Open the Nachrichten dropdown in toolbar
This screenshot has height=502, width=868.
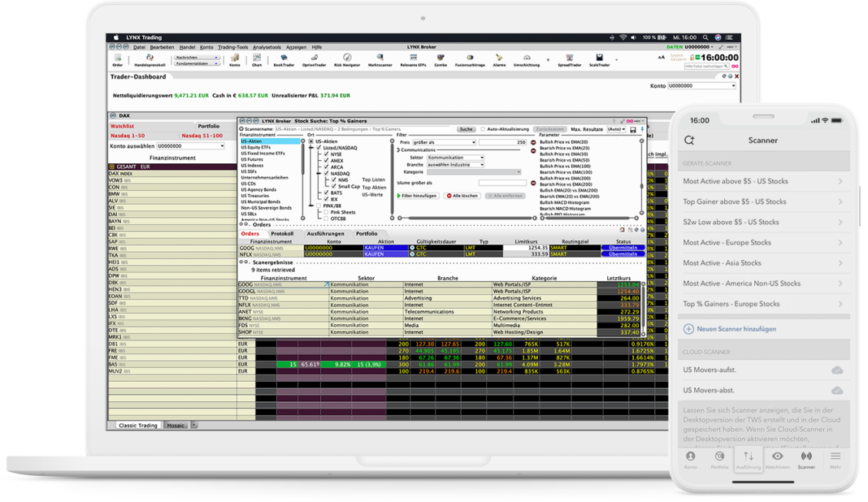(x=196, y=57)
